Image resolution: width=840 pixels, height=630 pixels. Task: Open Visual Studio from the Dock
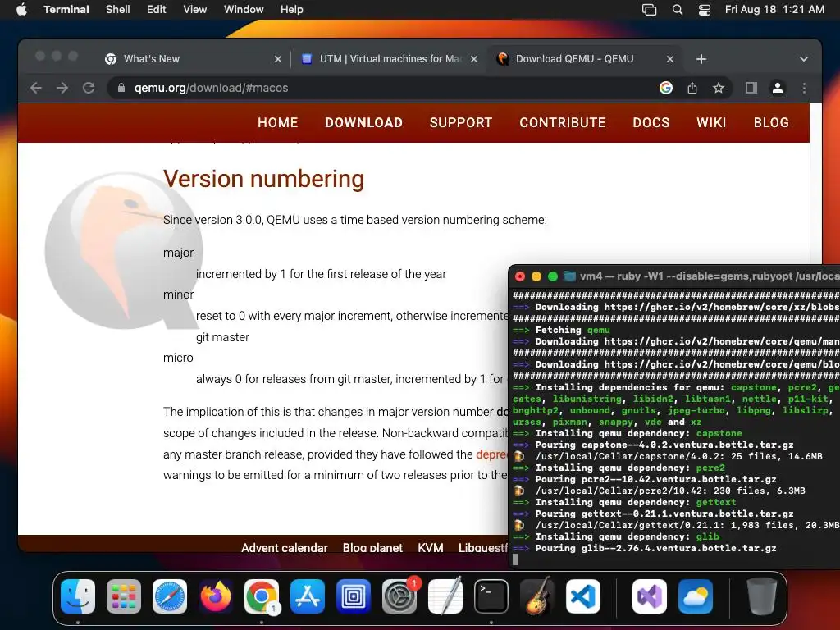(650, 596)
